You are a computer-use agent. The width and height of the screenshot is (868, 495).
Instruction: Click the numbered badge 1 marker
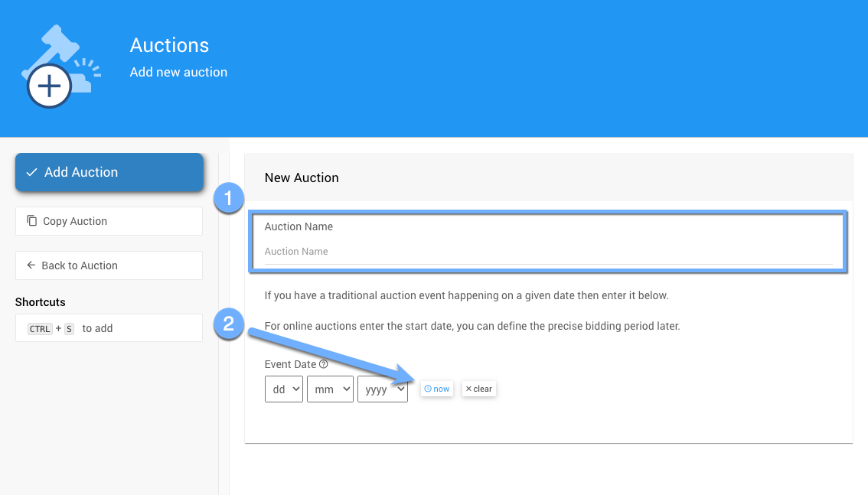[228, 198]
